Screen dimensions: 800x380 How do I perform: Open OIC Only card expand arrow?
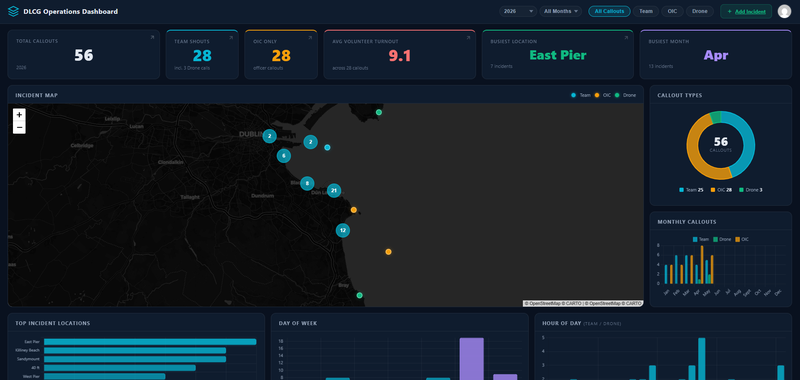tap(310, 37)
